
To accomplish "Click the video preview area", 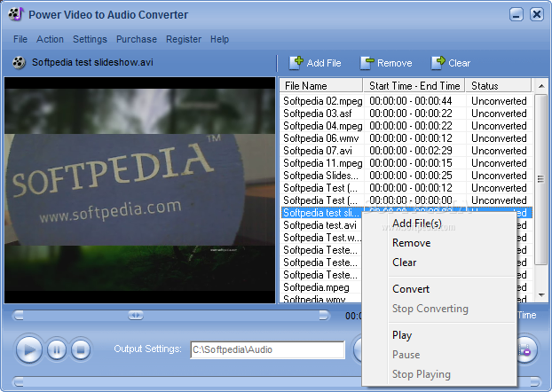I will click(x=139, y=190).
